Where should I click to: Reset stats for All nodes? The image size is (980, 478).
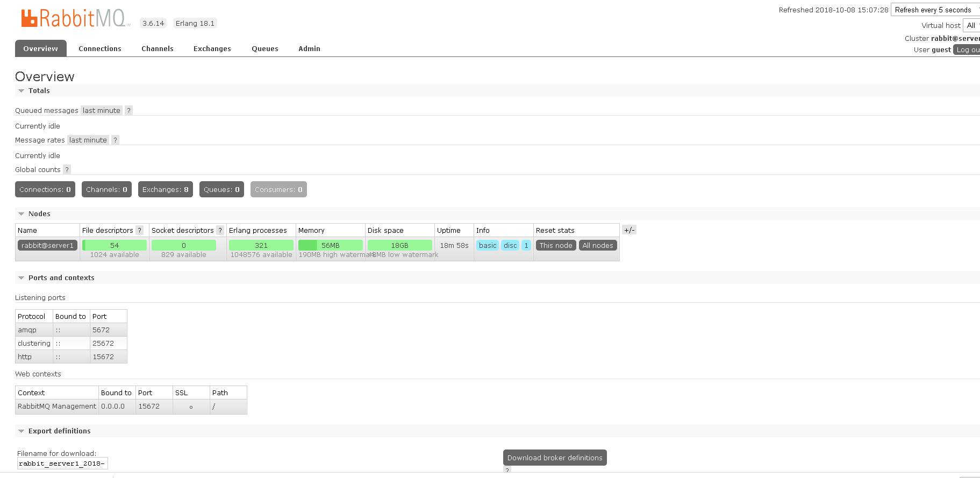pyautogui.click(x=598, y=245)
